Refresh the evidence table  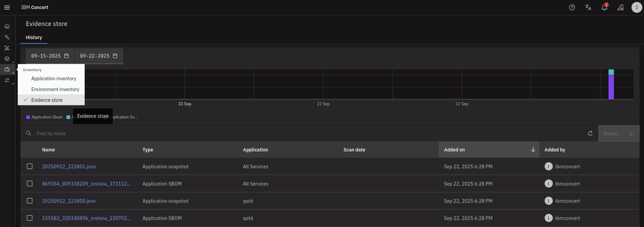(x=590, y=134)
